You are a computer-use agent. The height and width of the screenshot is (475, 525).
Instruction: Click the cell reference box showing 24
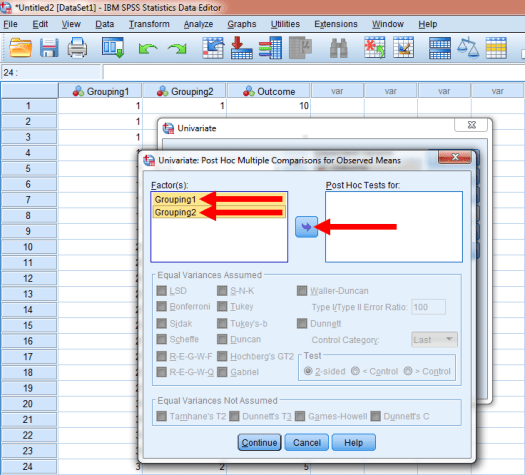click(51, 72)
